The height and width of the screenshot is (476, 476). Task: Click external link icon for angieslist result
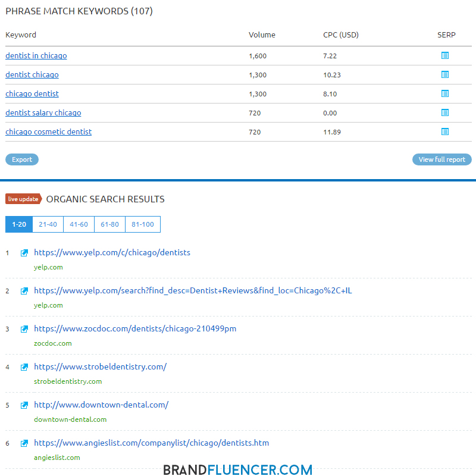24,443
